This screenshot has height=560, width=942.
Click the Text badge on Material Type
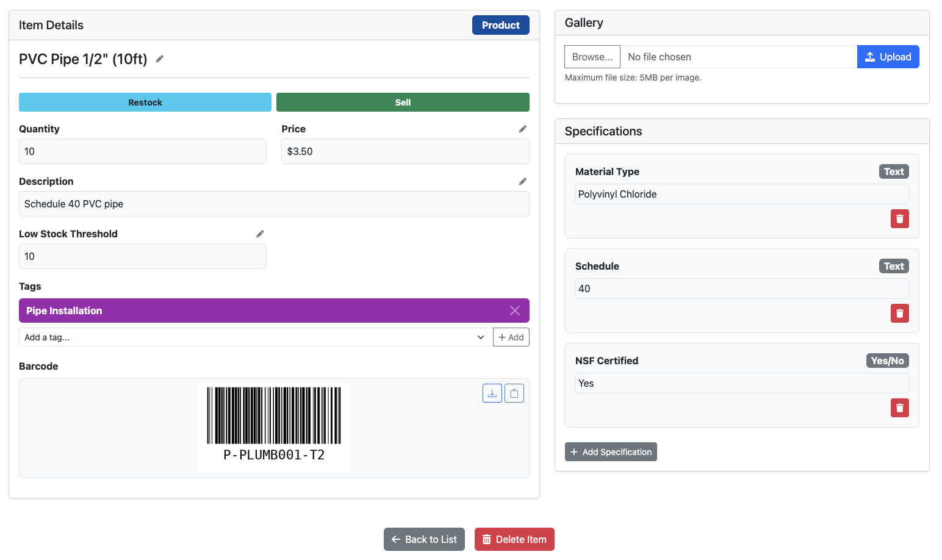893,171
